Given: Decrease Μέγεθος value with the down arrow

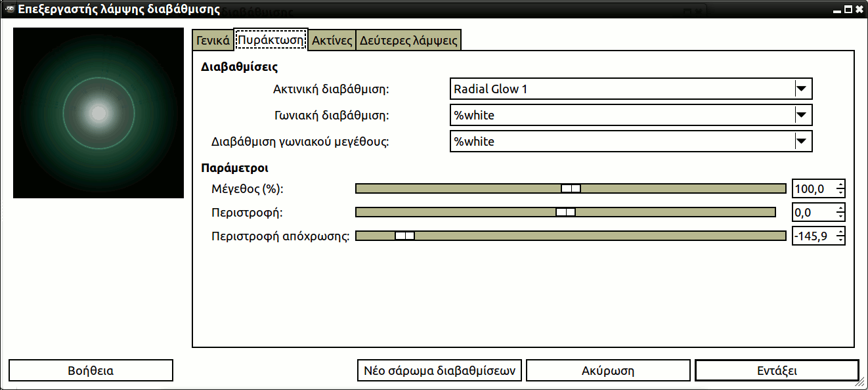Looking at the screenshot, I should tap(840, 193).
